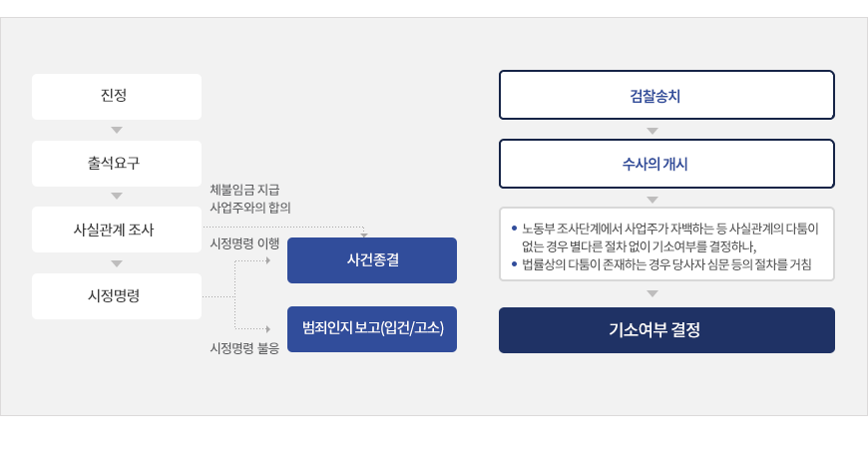The width and height of the screenshot is (868, 469).
Task: Select the 시정명령 step box
Action: (117, 295)
